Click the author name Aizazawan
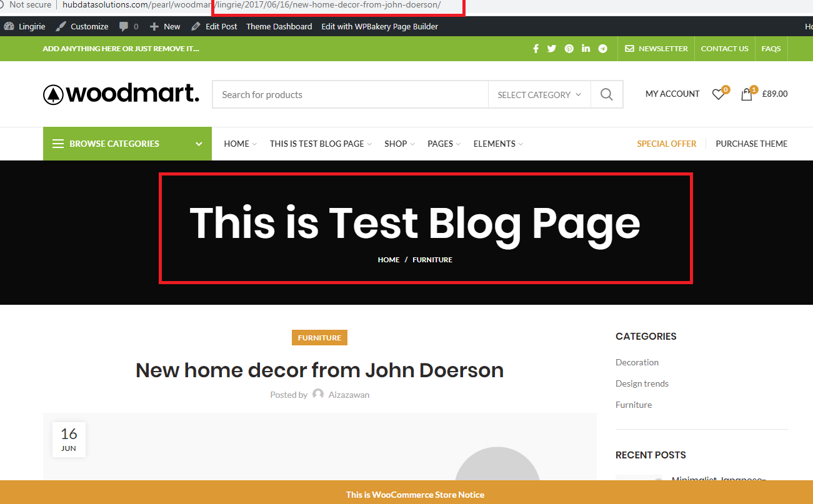The height and width of the screenshot is (504, 813). pyautogui.click(x=349, y=395)
